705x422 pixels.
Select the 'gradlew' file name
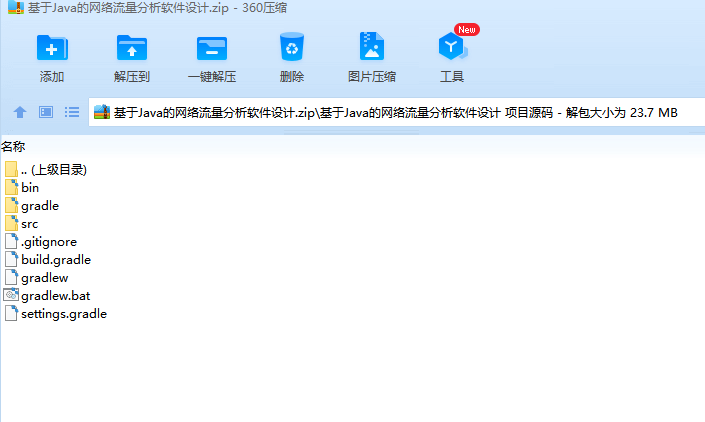pos(45,278)
